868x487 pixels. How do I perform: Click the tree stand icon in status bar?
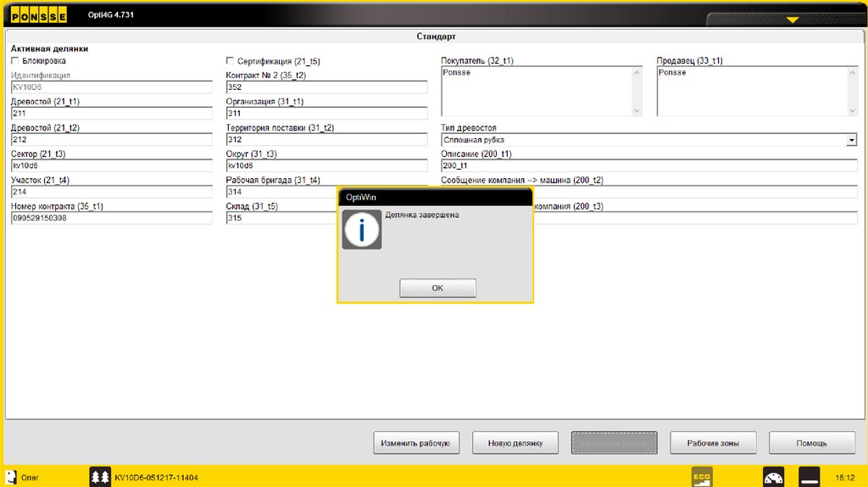(x=100, y=477)
